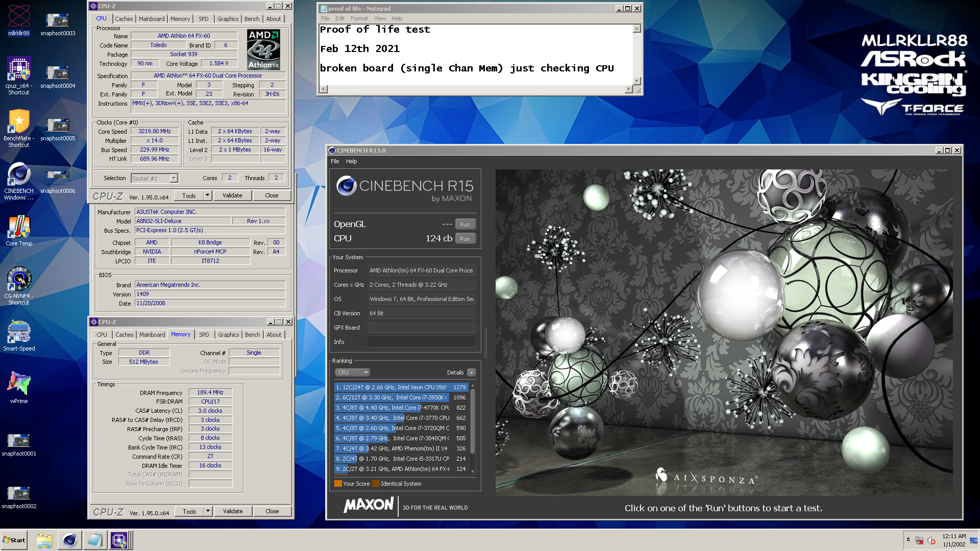Expand Tools dropdown arrow in bottom CPU-Z

[208, 511]
